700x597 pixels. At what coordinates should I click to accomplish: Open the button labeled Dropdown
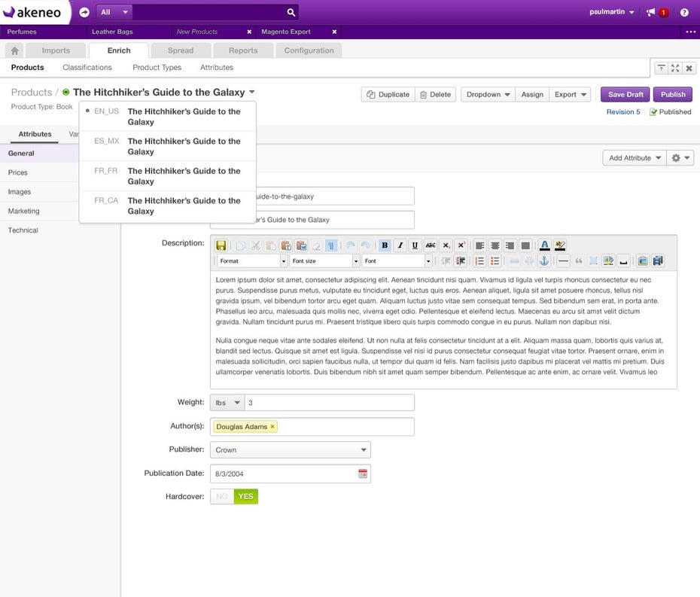tap(488, 95)
